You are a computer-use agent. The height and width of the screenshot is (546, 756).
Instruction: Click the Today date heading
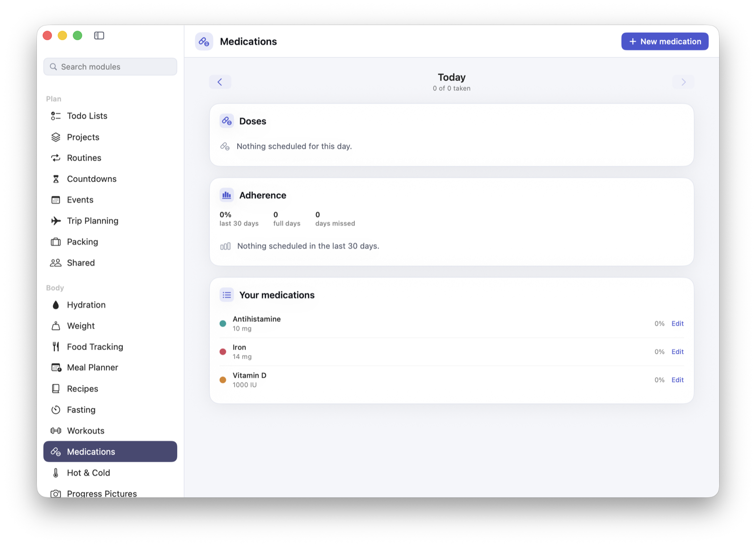pos(452,77)
